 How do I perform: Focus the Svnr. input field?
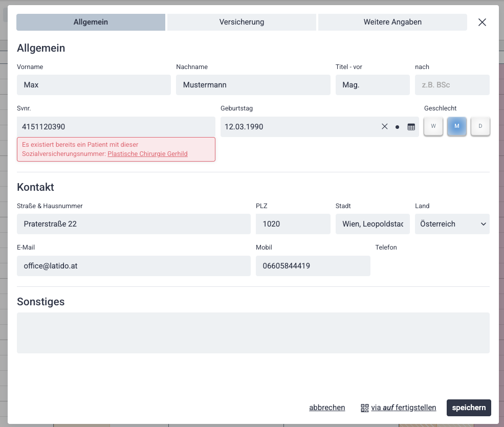[x=116, y=126]
